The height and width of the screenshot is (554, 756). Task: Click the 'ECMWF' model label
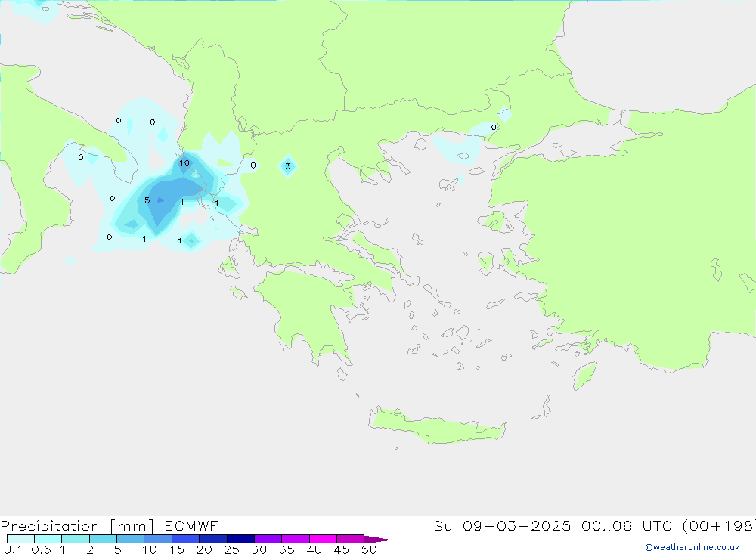[191, 526]
